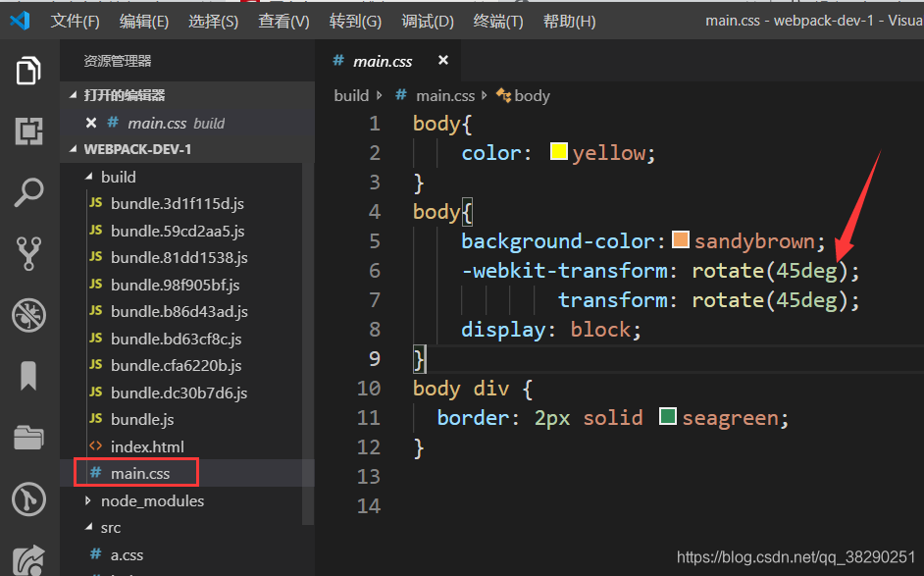The width and height of the screenshot is (924, 576).
Task: Open the 选择(S) menu
Action: (213, 22)
